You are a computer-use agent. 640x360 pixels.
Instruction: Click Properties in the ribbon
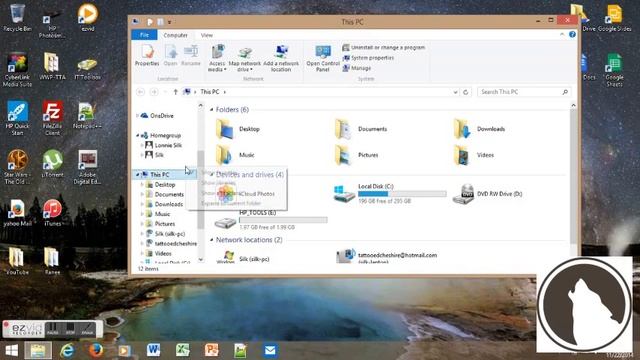click(147, 56)
